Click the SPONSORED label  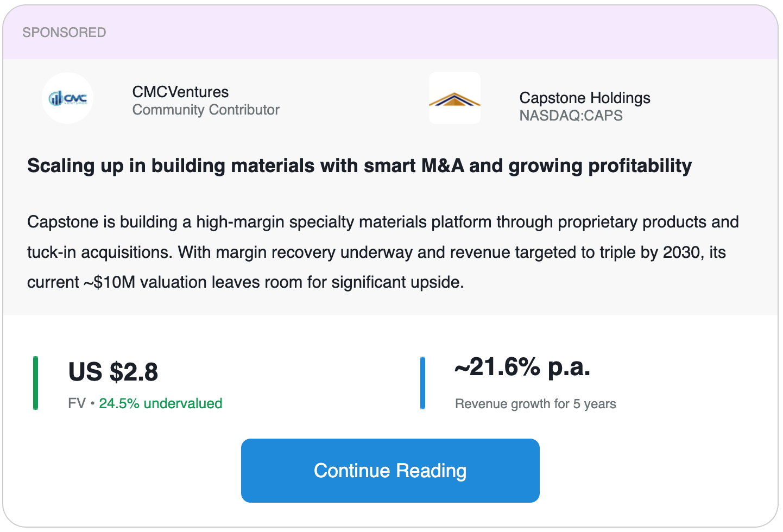pyautogui.click(x=64, y=32)
